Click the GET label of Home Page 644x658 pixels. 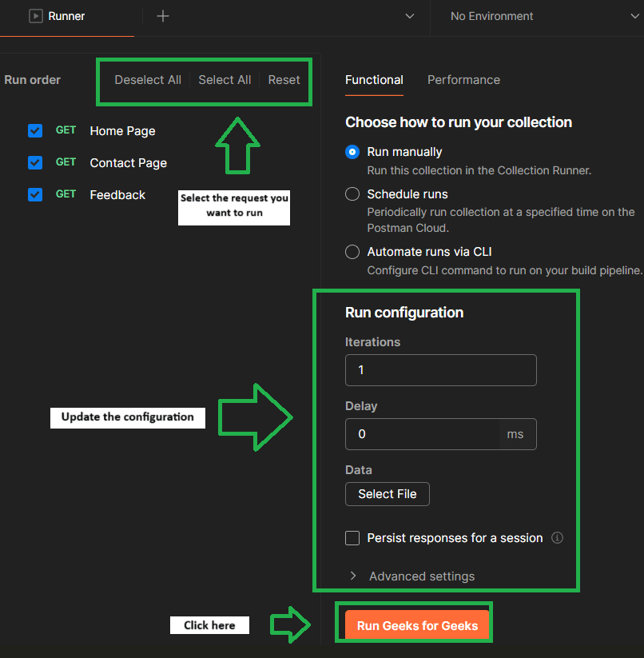pyautogui.click(x=66, y=130)
